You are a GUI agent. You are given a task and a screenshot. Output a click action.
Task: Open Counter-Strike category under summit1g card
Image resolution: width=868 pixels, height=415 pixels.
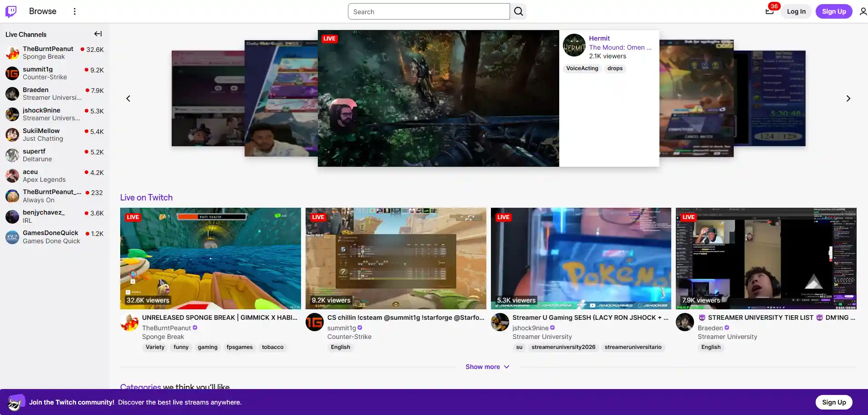click(349, 337)
